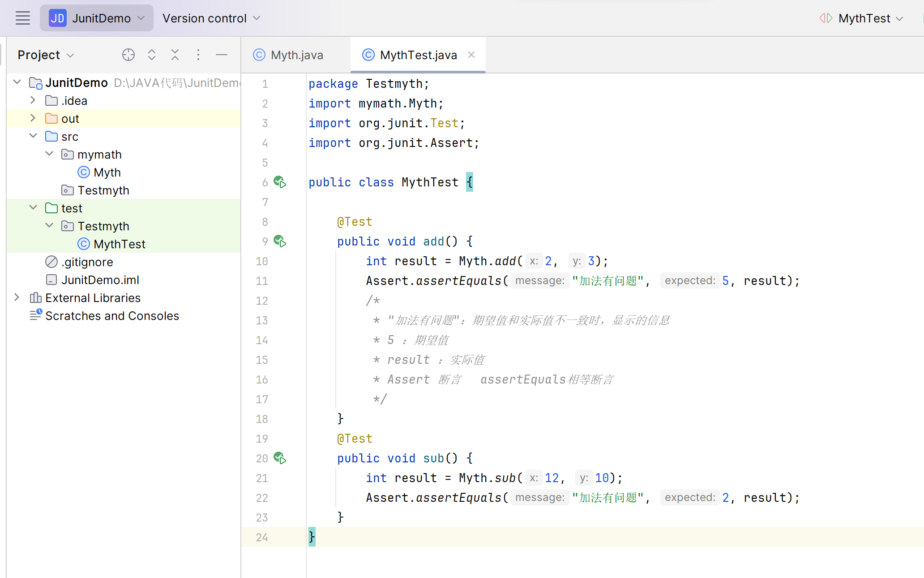Run the add() test gutter icon
This screenshot has width=924, height=578.
(x=280, y=242)
